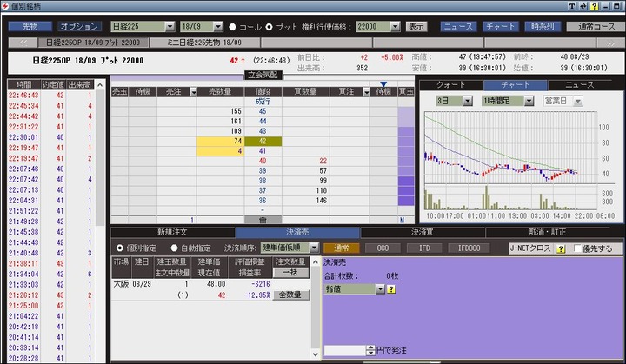Click the top チャート button
This screenshot has height=364, width=626.
(501, 26)
